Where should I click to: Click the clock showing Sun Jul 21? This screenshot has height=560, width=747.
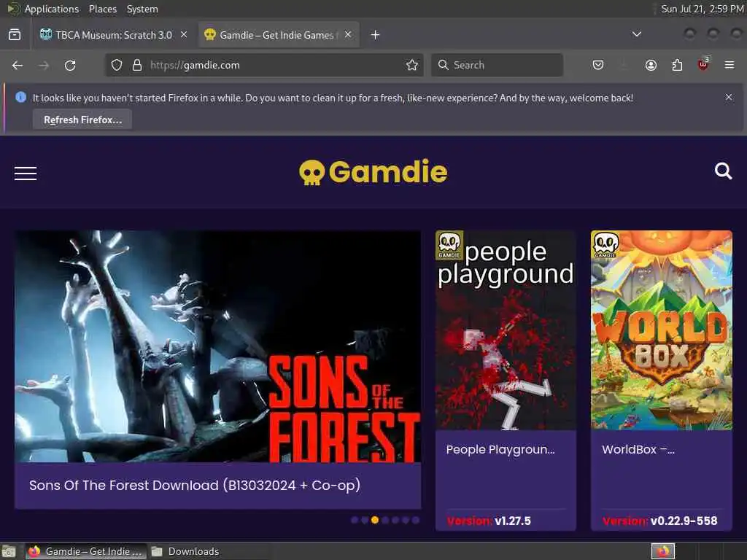pos(703,9)
